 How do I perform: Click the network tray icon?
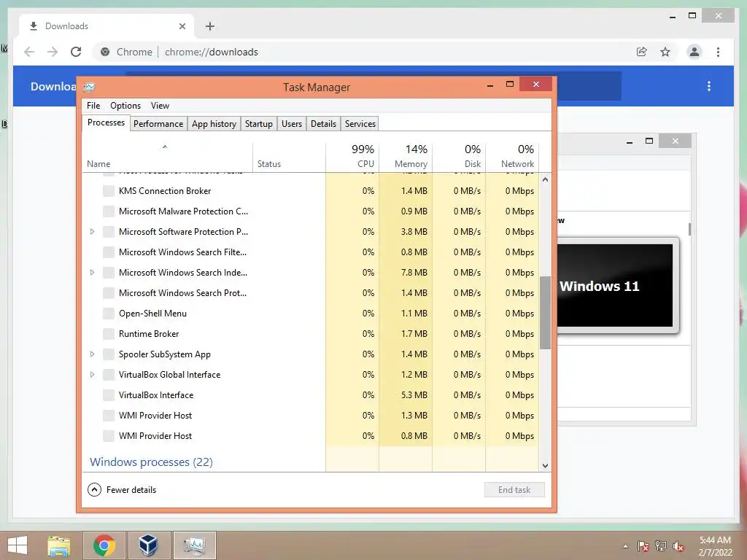661,546
